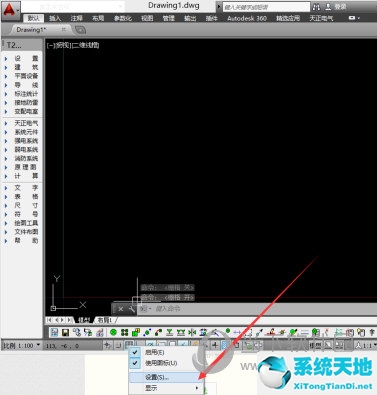This screenshot has height=395, width=377.
Task: Switch to the 天正电气 ribbon tab
Action: pos(321,18)
